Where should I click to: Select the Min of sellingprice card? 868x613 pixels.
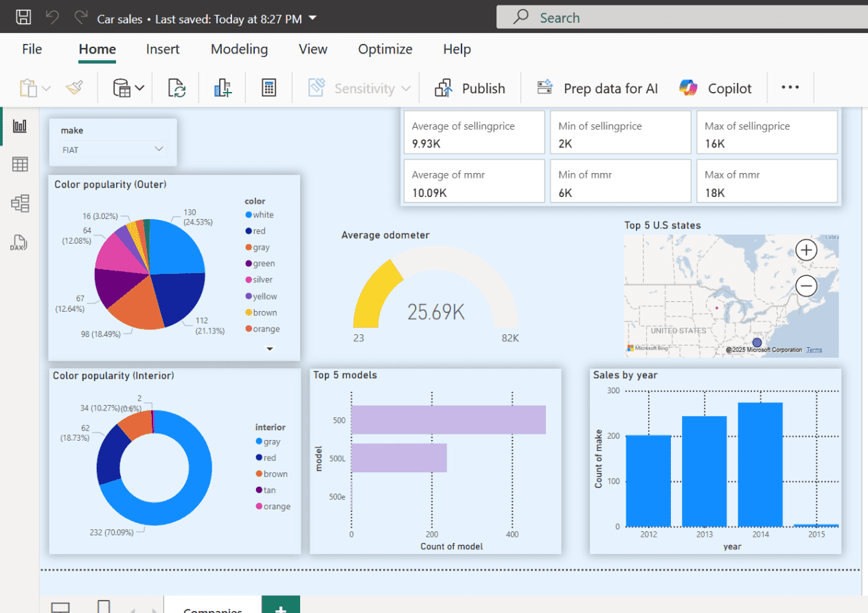click(x=620, y=132)
